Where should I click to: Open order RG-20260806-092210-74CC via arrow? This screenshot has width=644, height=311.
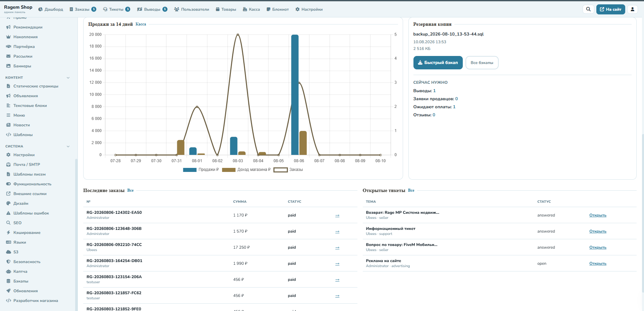[337, 248]
